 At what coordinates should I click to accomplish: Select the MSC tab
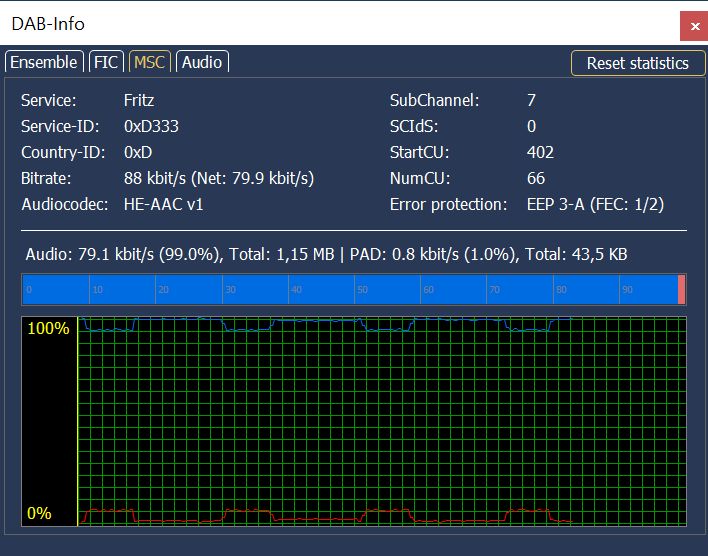tap(149, 62)
